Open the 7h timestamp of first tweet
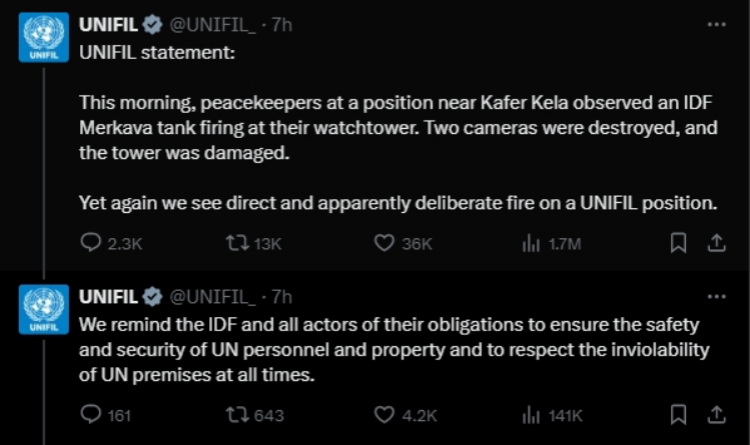 point(282,24)
